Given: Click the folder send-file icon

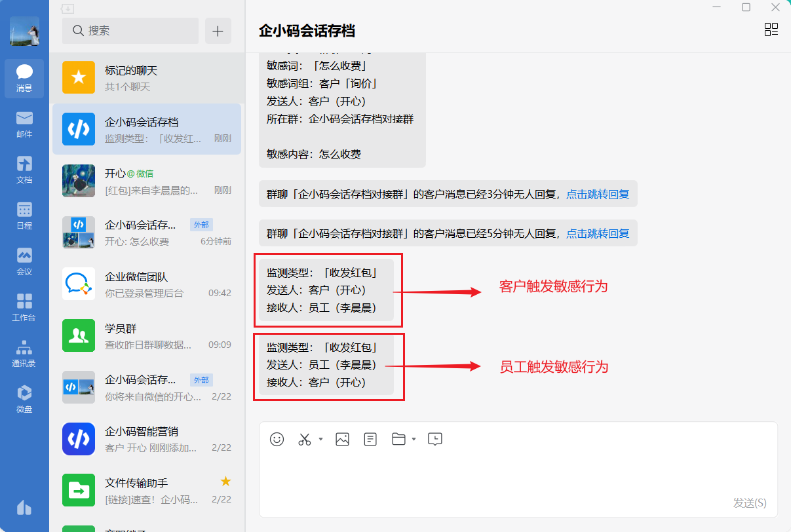Looking at the screenshot, I should (x=398, y=439).
